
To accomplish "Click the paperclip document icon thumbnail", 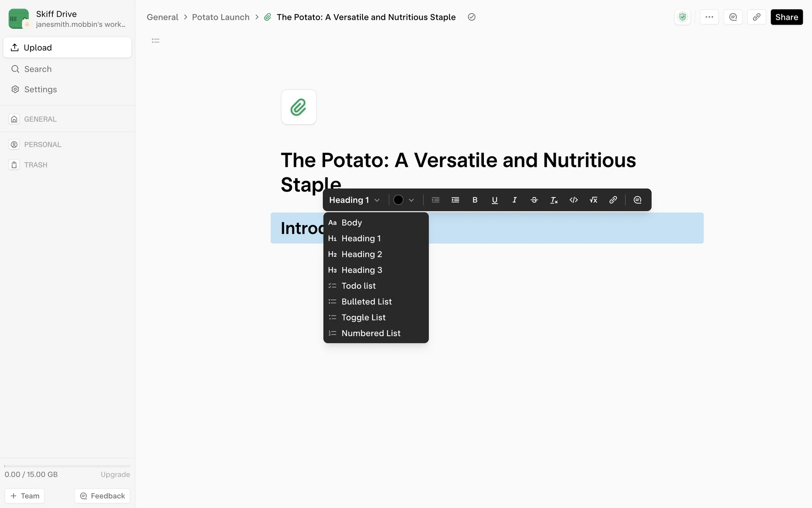I will 299,107.
